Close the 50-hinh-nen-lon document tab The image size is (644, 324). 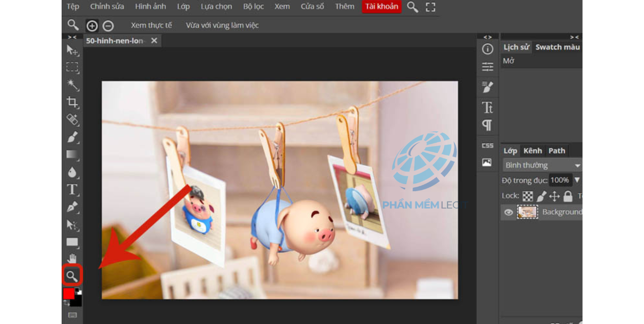[154, 40]
